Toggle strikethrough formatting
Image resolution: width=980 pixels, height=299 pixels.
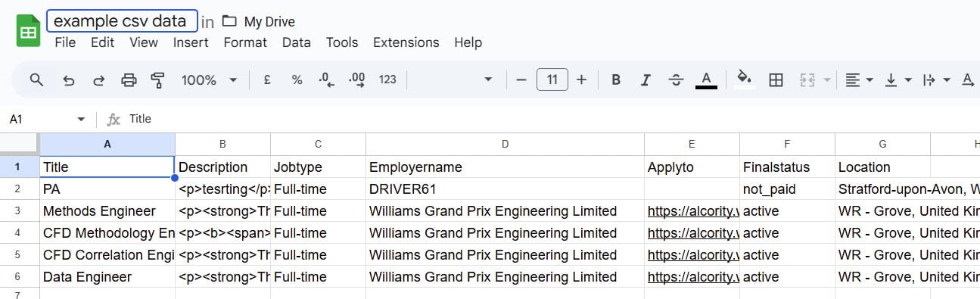pos(676,79)
